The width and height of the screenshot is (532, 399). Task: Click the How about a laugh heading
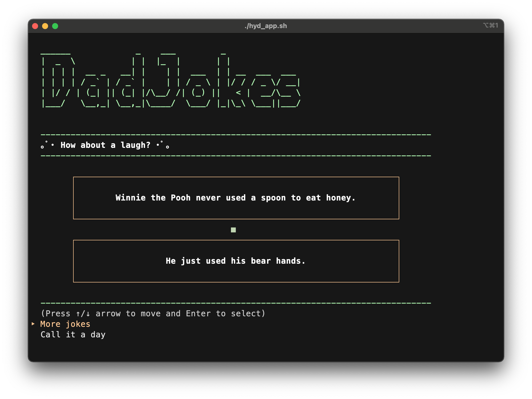105,145
